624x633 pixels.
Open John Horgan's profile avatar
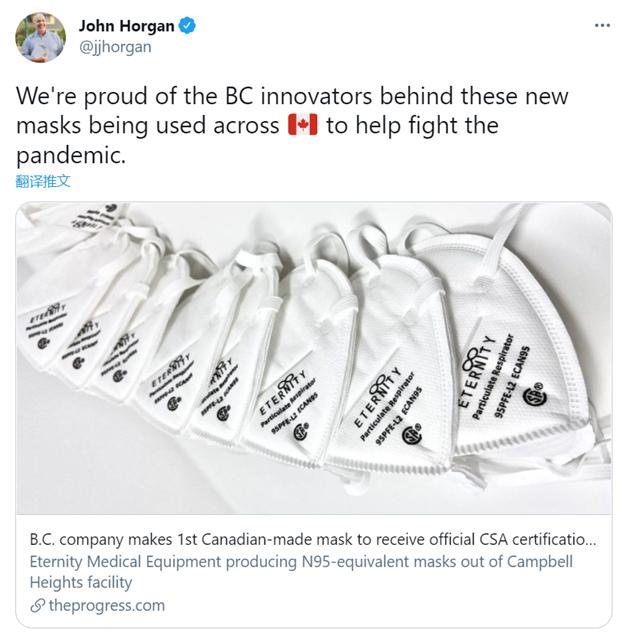(x=40, y=37)
